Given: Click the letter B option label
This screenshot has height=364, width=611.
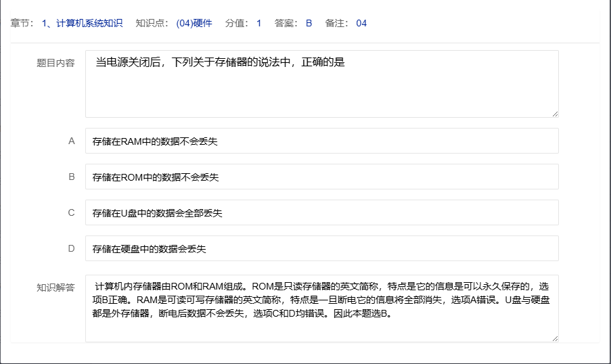Looking at the screenshot, I should click(x=71, y=177).
